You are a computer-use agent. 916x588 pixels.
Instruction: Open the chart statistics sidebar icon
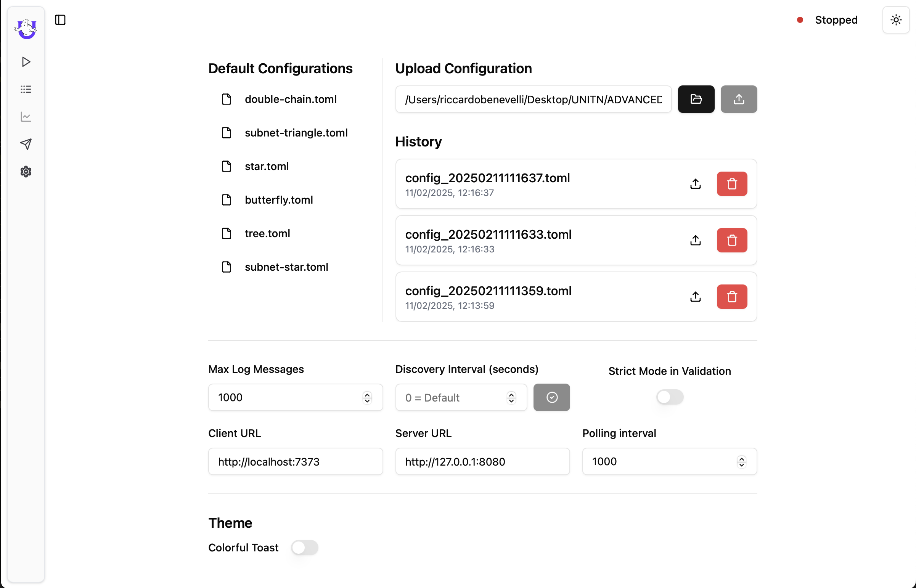[26, 117]
